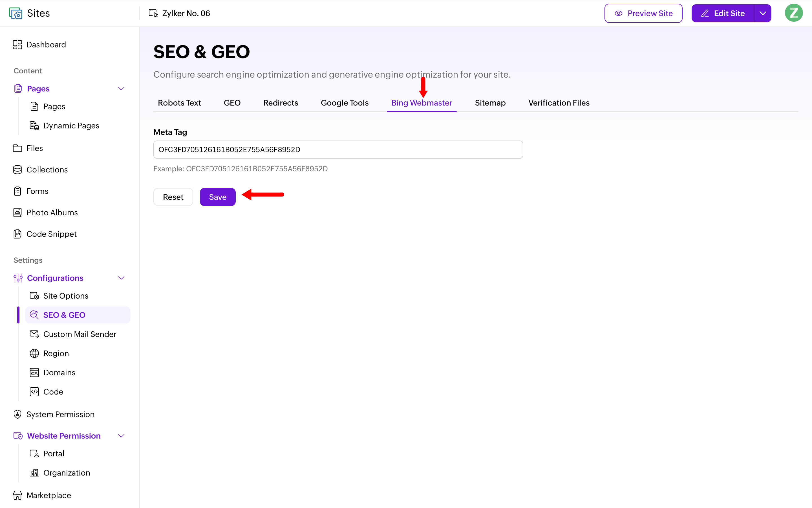Click the Custom Mail Sender envelope icon
This screenshot has width=812, height=508.
tap(34, 334)
